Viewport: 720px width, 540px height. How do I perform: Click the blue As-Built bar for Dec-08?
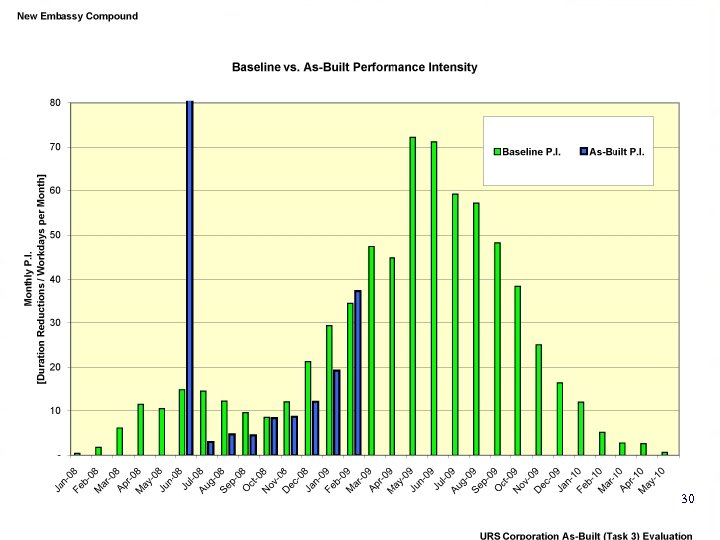315,428
